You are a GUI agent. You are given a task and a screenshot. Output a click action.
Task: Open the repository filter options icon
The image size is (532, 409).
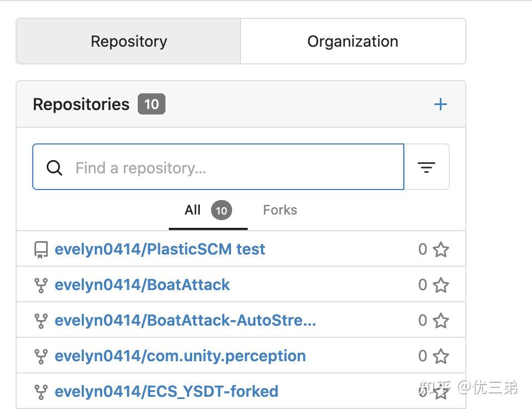pyautogui.click(x=426, y=167)
